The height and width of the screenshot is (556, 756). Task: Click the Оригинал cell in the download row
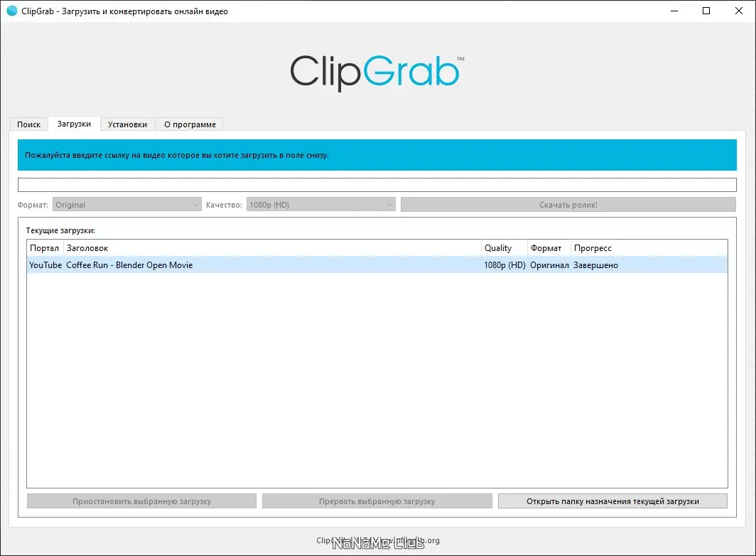pos(549,265)
